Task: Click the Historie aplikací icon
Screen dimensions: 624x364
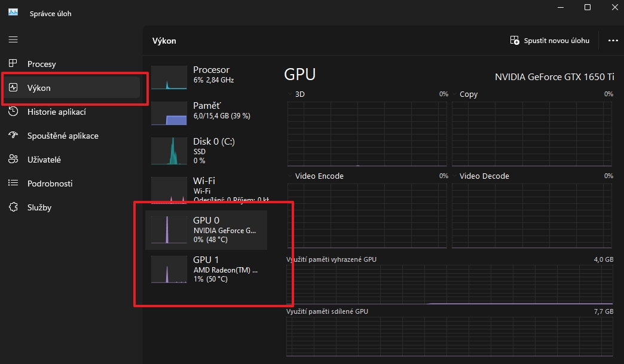Action: (13, 112)
